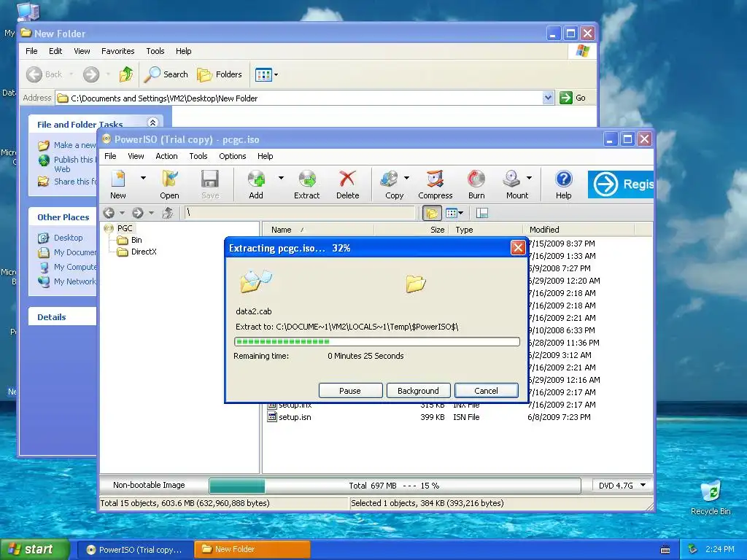Click the Up folder icon in New Folder window

[x=126, y=74]
